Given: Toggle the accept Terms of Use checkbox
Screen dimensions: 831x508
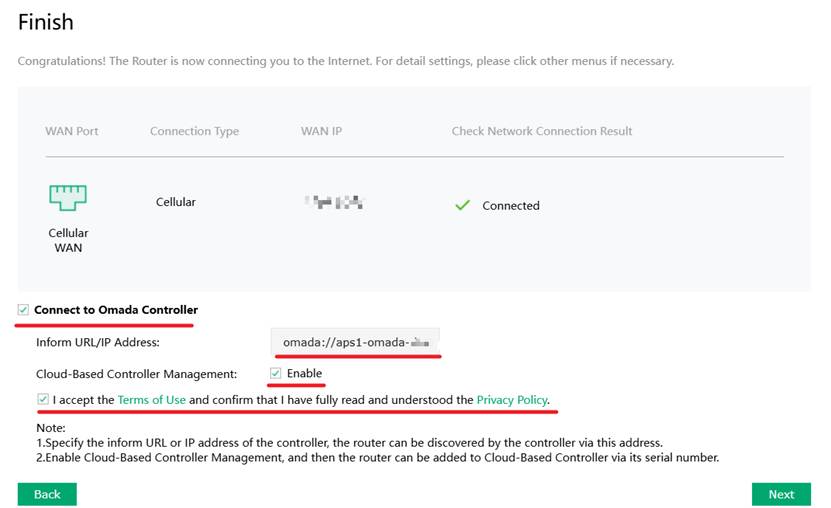Looking at the screenshot, I should point(43,400).
